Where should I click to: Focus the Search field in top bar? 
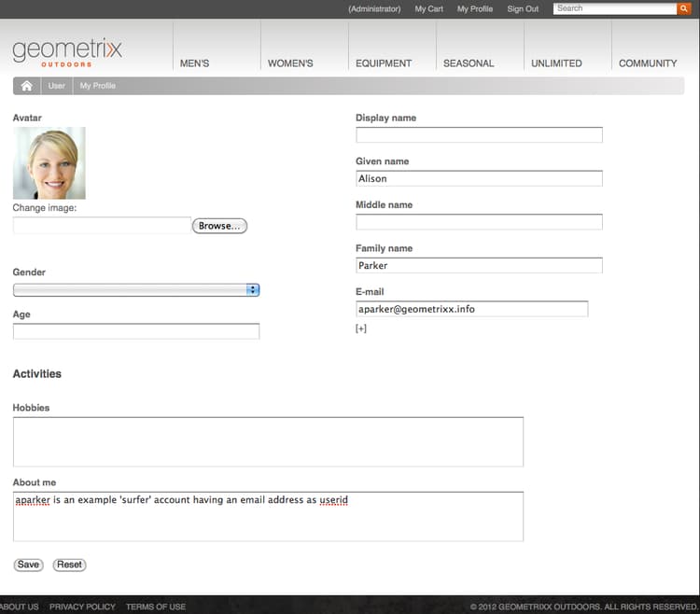tap(615, 8)
